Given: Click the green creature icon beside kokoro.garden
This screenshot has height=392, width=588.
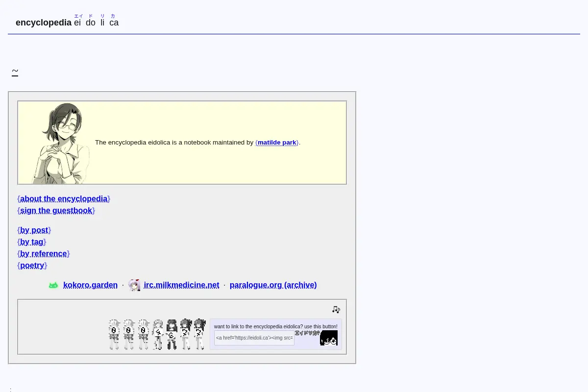Looking at the screenshot, I should point(53,285).
